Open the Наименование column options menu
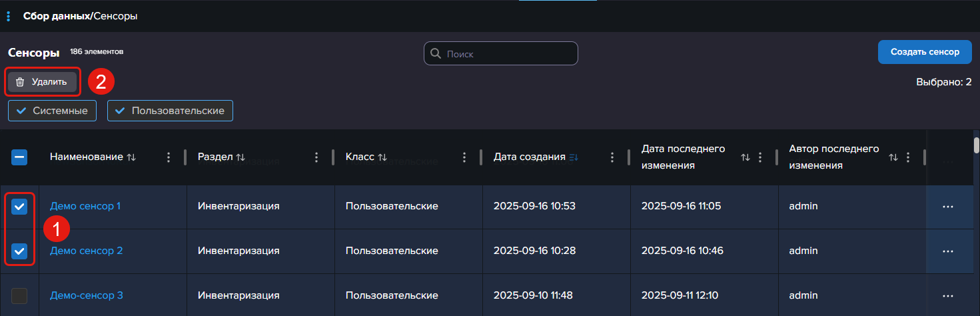The height and width of the screenshot is (316, 980). point(169,157)
